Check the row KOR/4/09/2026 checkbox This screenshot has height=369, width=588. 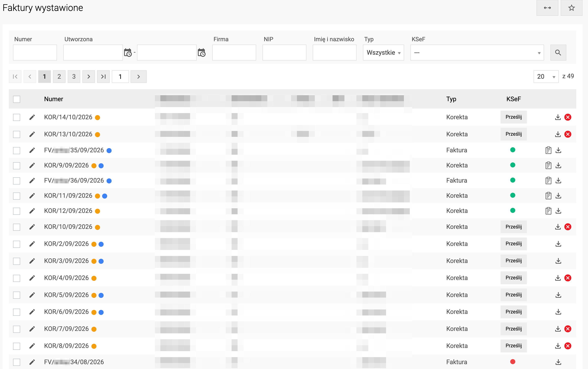click(x=17, y=278)
